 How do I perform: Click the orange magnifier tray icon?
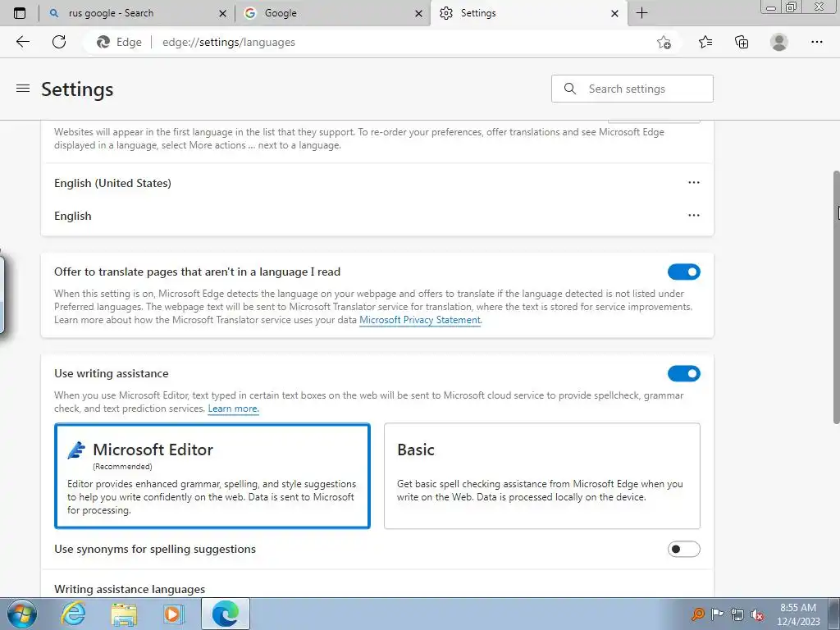click(697, 614)
